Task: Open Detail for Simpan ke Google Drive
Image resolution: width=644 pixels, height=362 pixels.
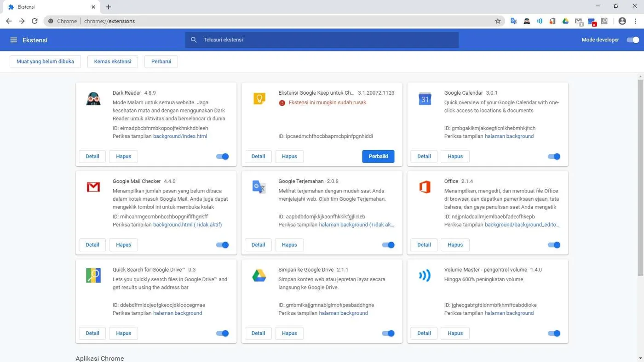Action: click(x=258, y=334)
